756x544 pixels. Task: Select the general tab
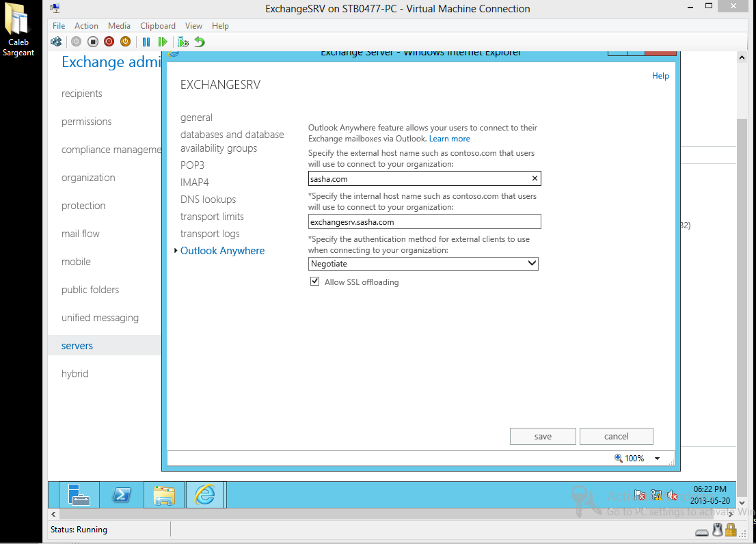click(196, 118)
